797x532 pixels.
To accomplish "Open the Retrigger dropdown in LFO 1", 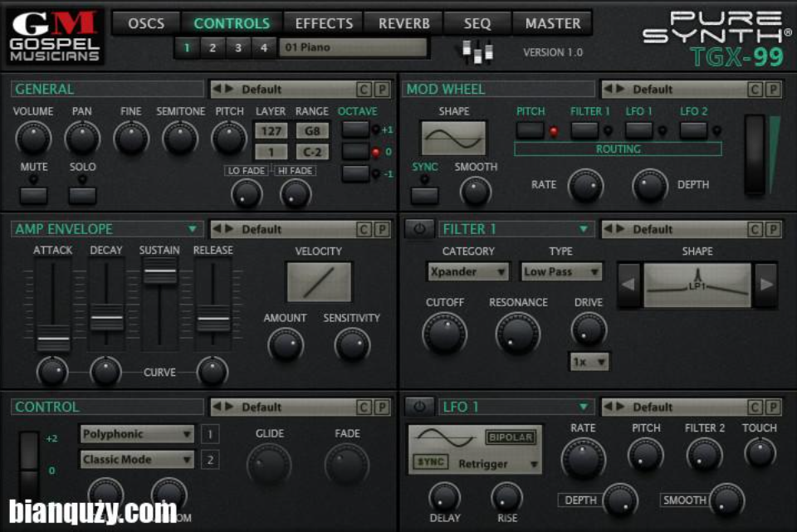I will pyautogui.click(x=497, y=464).
